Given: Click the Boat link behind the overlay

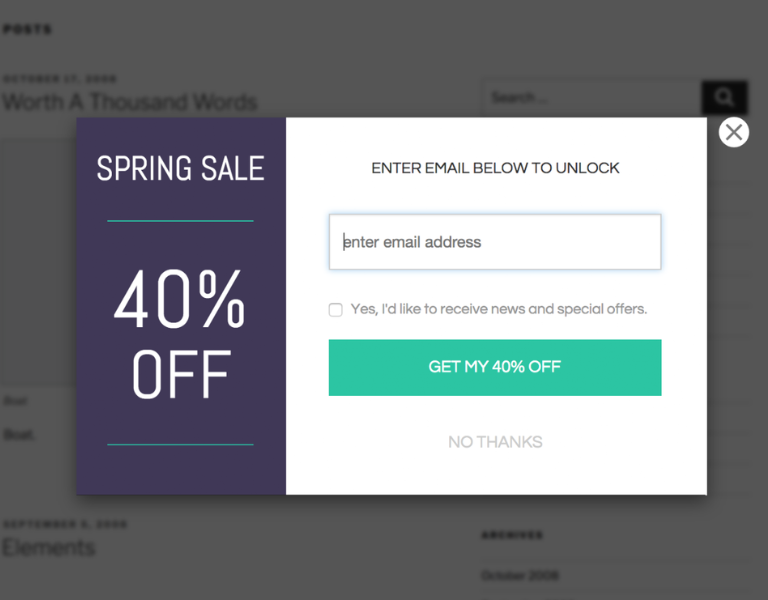Looking at the screenshot, I should click(19, 434).
